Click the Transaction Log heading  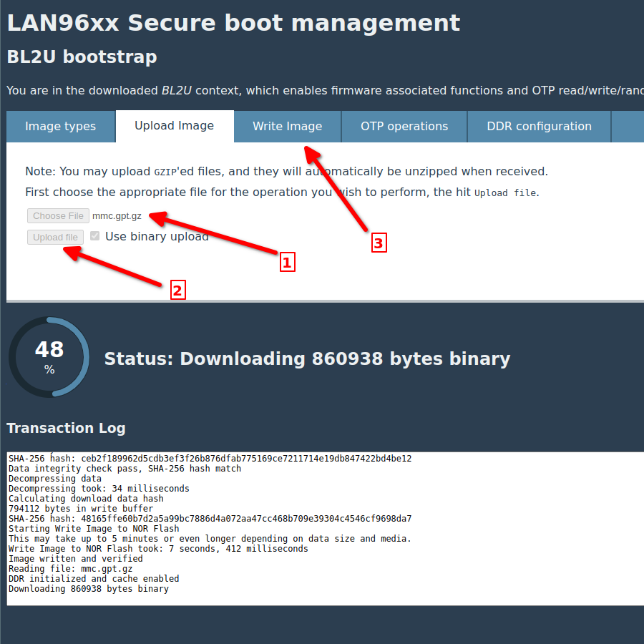point(66,428)
